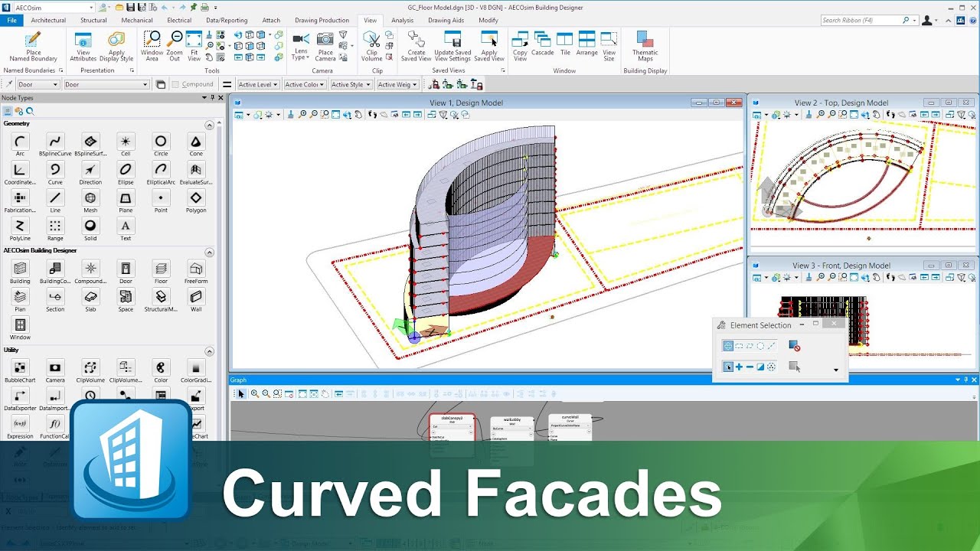Click the Clip Volume ribbon tool
The height and width of the screenshot is (551, 980).
pyautogui.click(x=371, y=47)
